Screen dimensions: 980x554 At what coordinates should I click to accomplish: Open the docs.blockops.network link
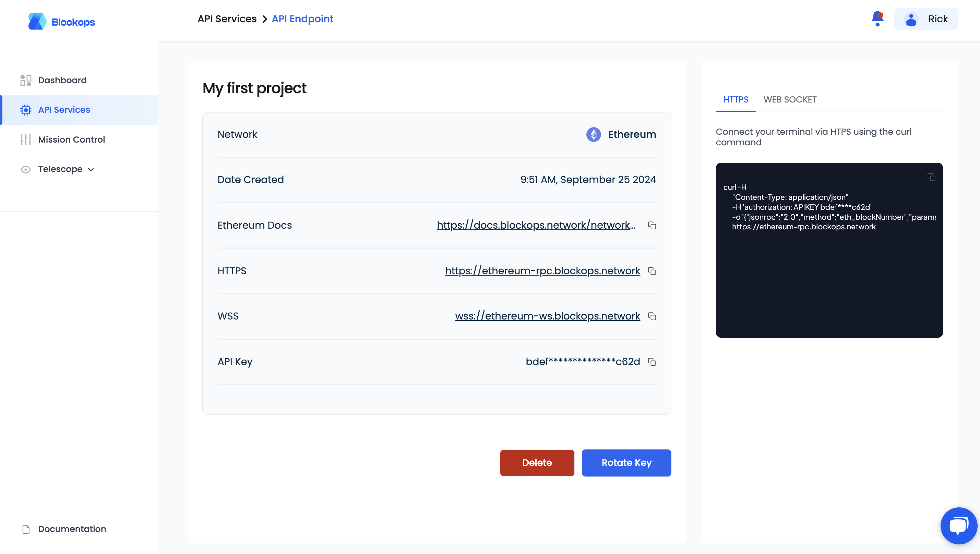[x=536, y=225]
